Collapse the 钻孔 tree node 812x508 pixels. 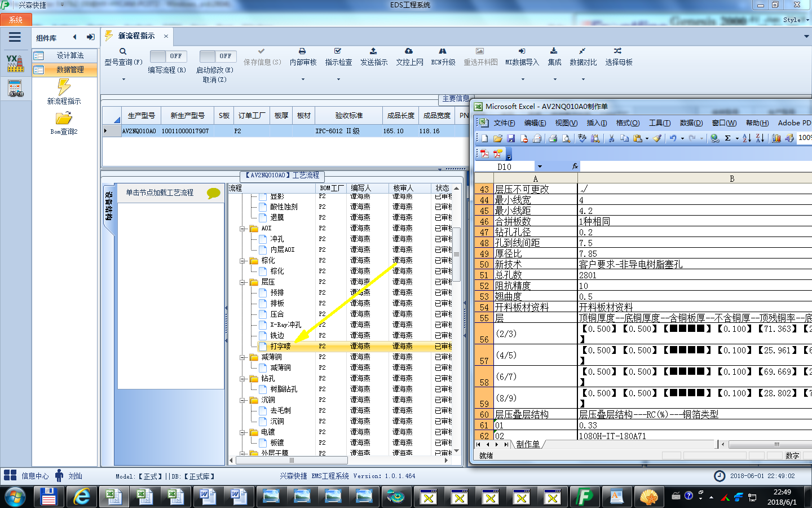click(242, 379)
